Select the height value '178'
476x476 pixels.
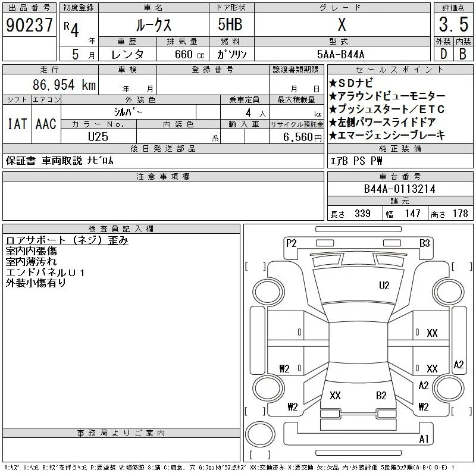pos(460,214)
